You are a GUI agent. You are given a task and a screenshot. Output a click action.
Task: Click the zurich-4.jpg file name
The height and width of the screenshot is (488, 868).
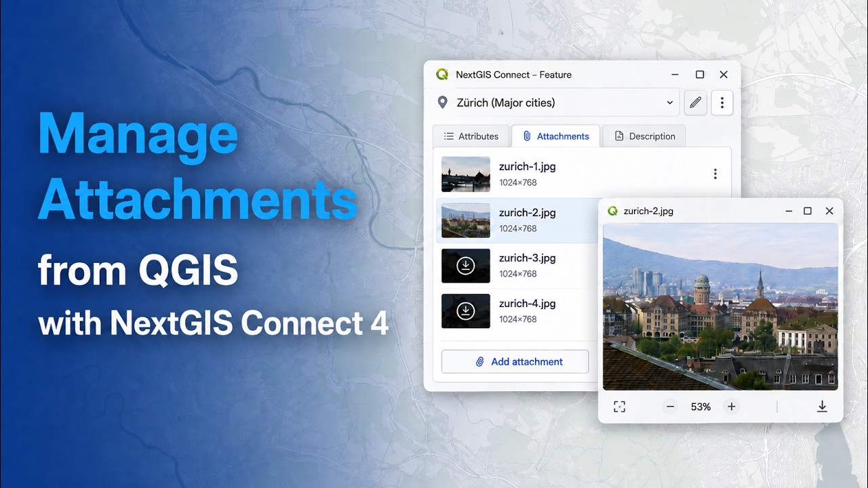tap(528, 304)
